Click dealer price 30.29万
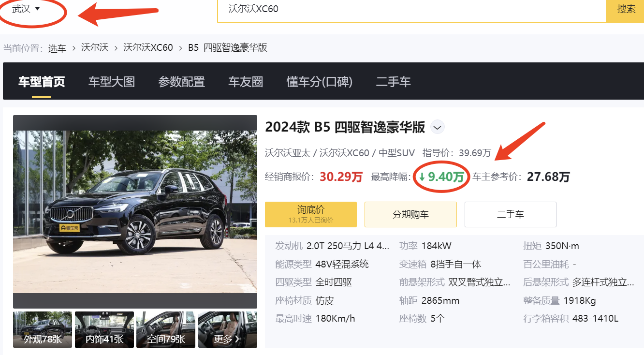Viewport: 644px width, 355px height. click(341, 177)
